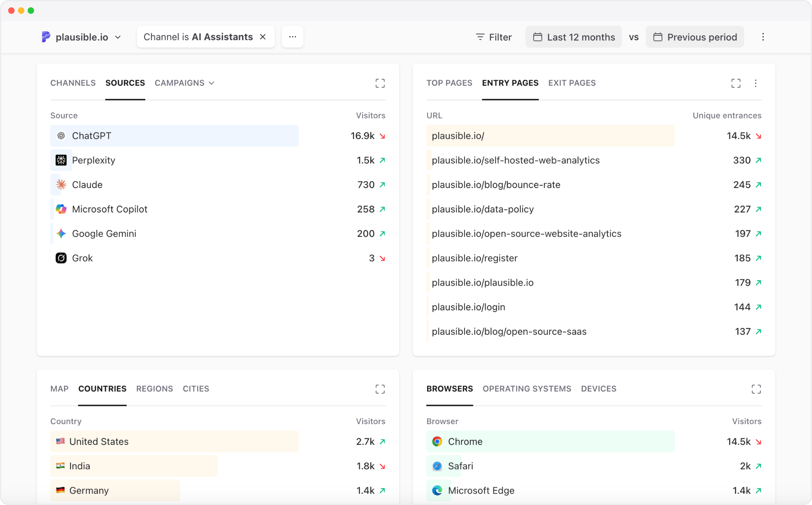Open the Entry Pages panel dots menu
The height and width of the screenshot is (505, 812).
coord(756,83)
